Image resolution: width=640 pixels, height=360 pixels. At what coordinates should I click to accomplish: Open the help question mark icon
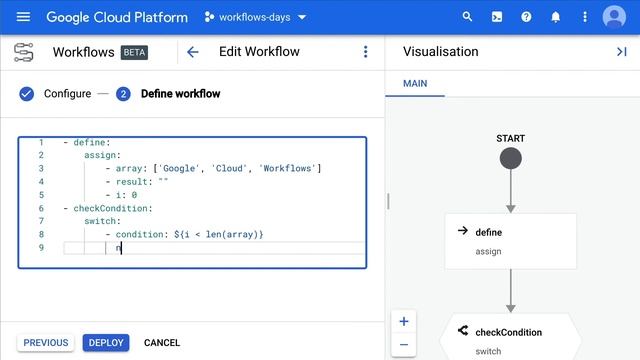526,17
